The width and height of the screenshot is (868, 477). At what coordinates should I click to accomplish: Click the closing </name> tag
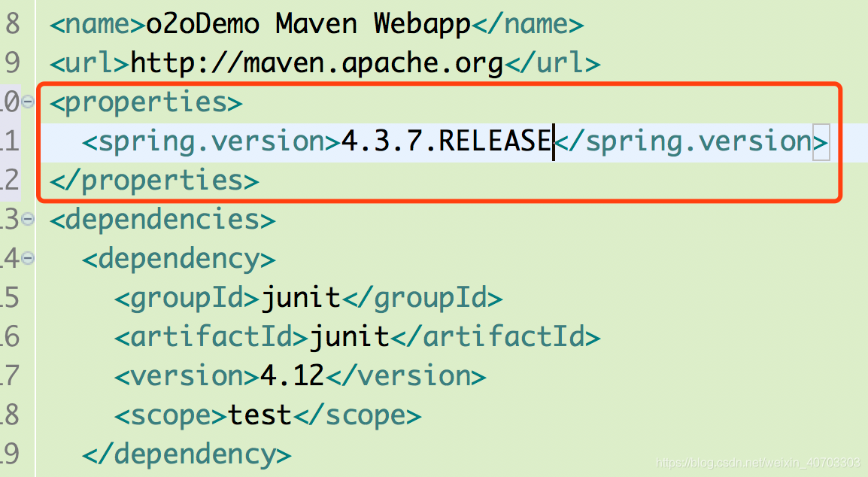pyautogui.click(x=527, y=24)
